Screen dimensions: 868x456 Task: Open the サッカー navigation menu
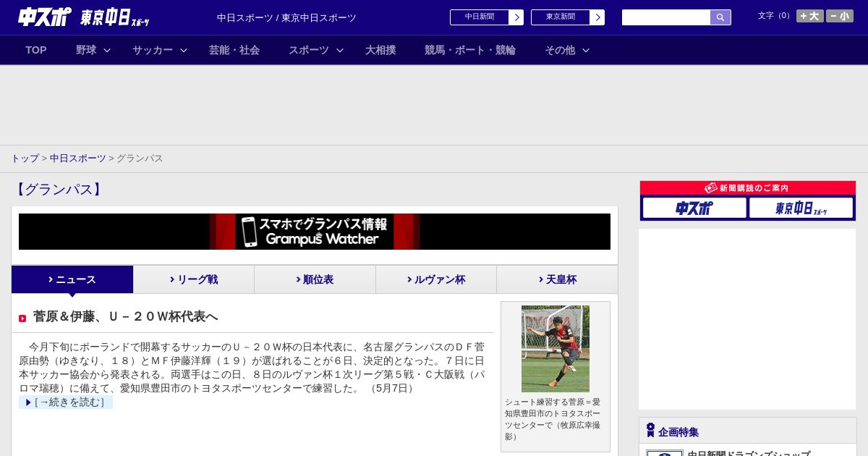[153, 50]
